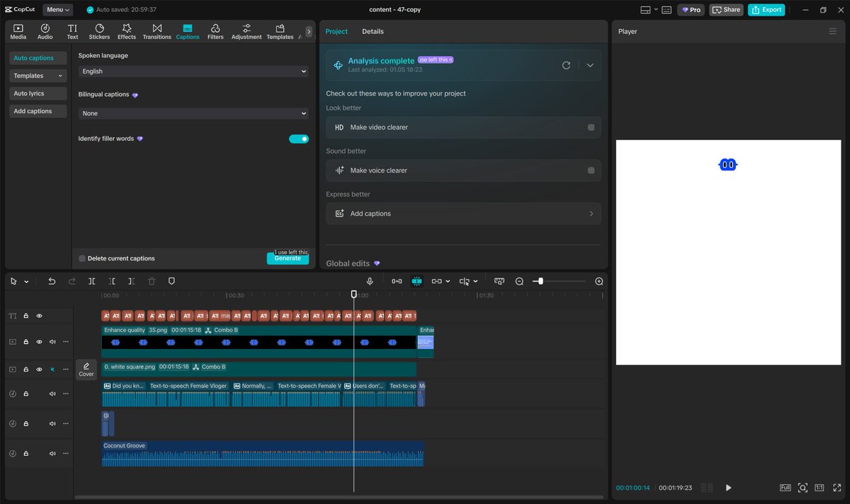Select the Project tab
850x504 pixels.
tap(336, 32)
